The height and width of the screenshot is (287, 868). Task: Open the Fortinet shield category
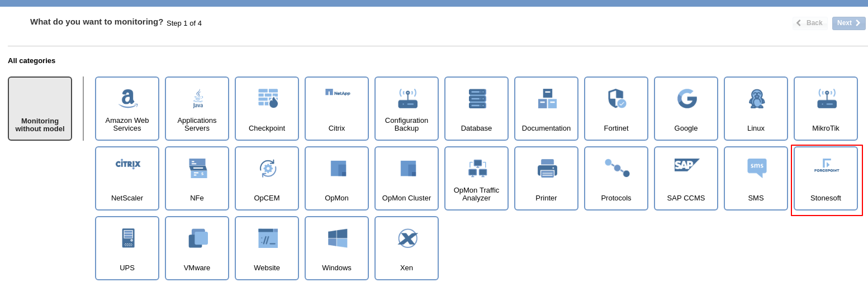[616, 108]
